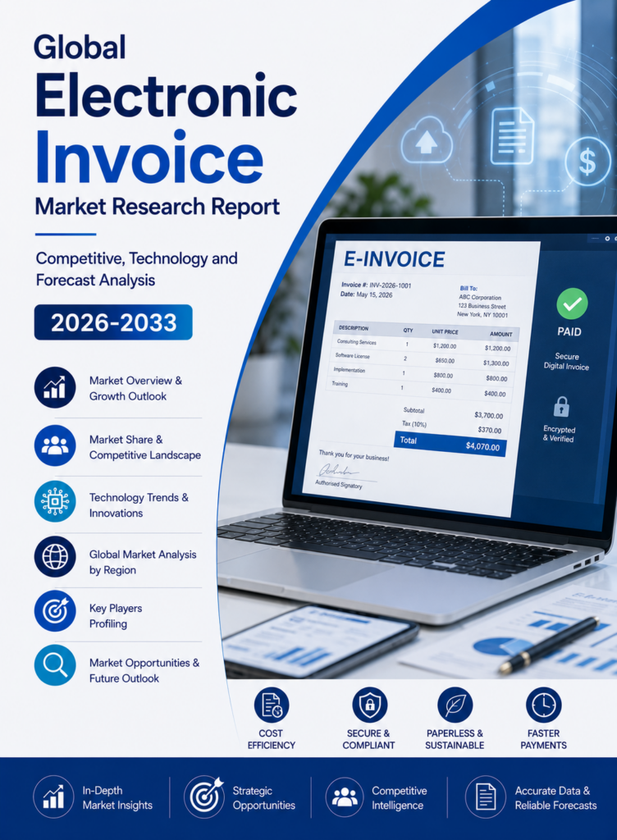Click the 'Strategic Opportunities' footer text
Screen dimensions: 617x840
coord(264,797)
